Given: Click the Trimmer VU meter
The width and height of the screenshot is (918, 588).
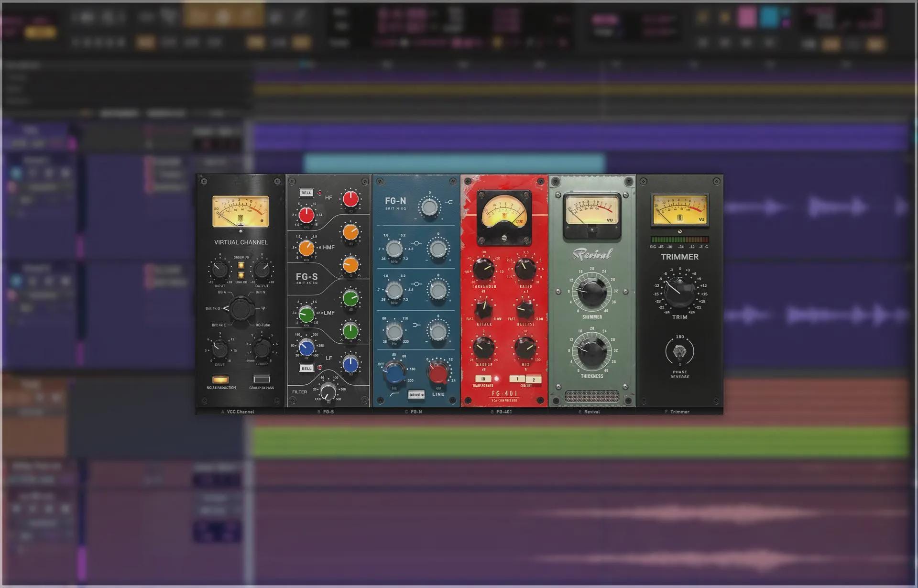Looking at the screenshot, I should [679, 209].
